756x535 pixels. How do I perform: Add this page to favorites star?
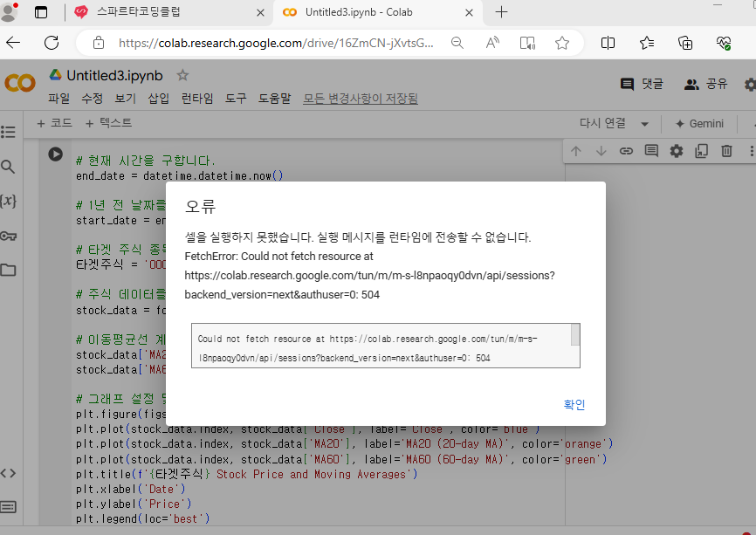pyautogui.click(x=562, y=43)
